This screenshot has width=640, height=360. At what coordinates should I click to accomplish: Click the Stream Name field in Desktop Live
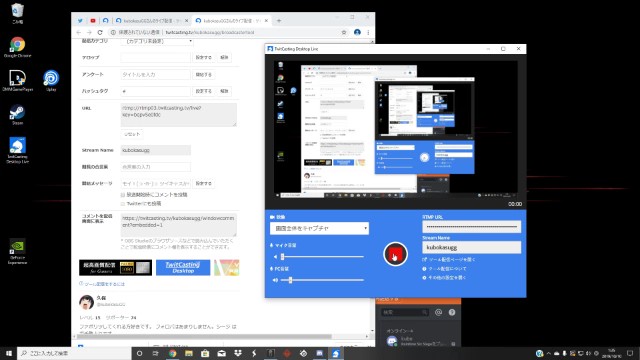(471, 247)
